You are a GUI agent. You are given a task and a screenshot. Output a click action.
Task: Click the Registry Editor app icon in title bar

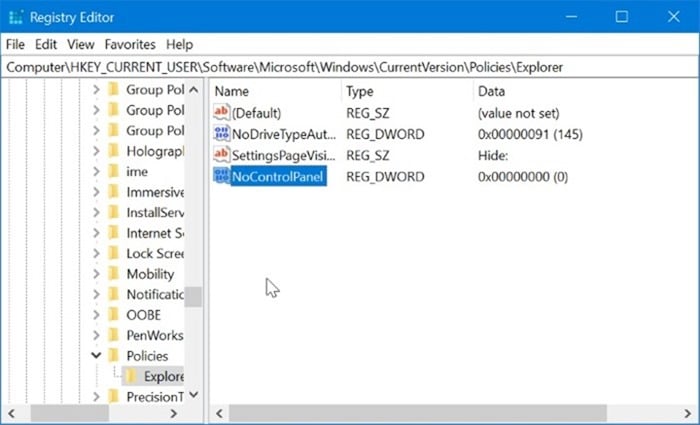tap(15, 17)
